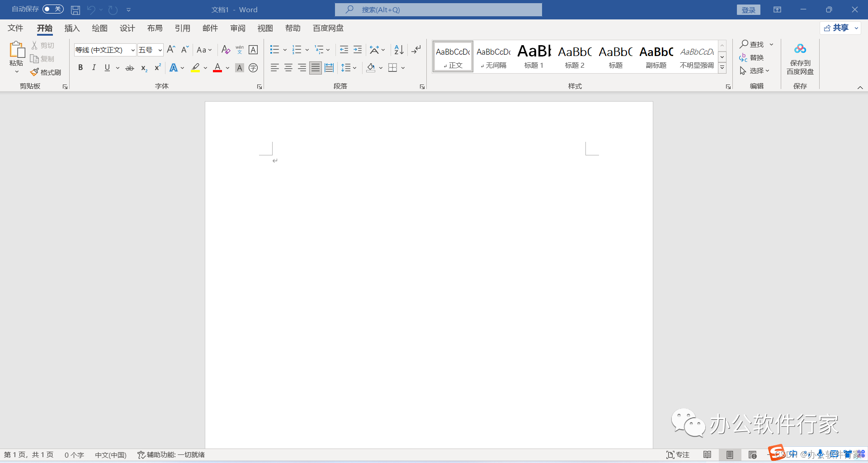Screen dimensions: 868x463
Task: Switch to Read Mode view
Action: click(x=708, y=455)
